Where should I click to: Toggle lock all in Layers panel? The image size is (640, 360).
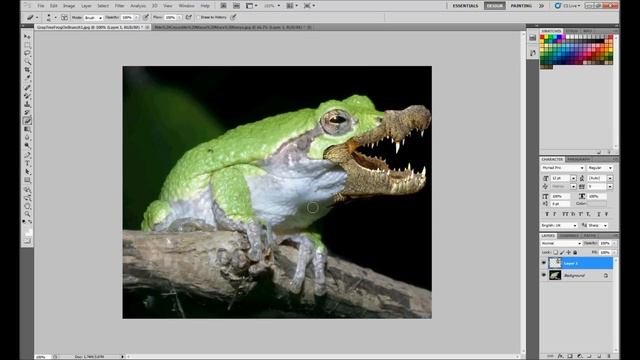(576, 252)
